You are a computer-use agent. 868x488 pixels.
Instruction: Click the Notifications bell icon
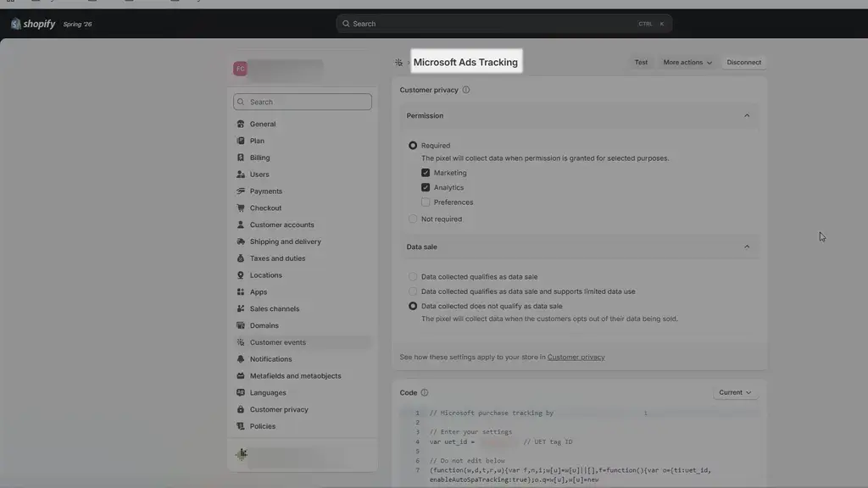[x=240, y=359]
